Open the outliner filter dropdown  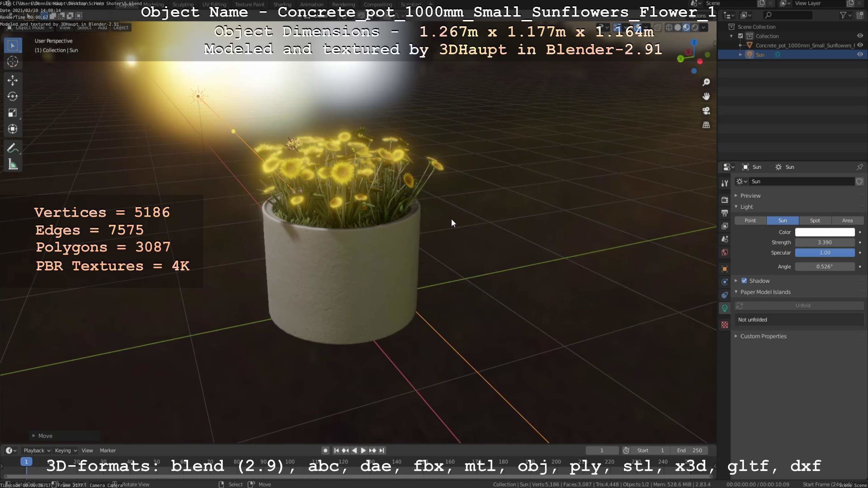pyautogui.click(x=846, y=15)
